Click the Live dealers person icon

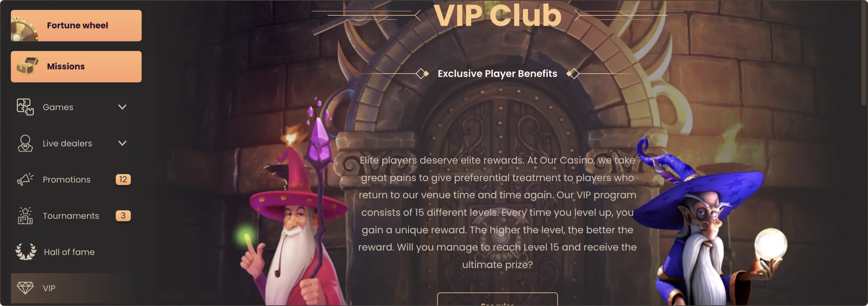tap(25, 143)
